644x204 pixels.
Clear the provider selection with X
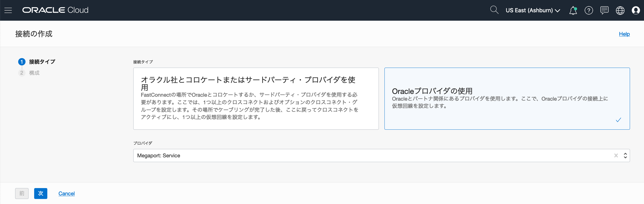616,156
